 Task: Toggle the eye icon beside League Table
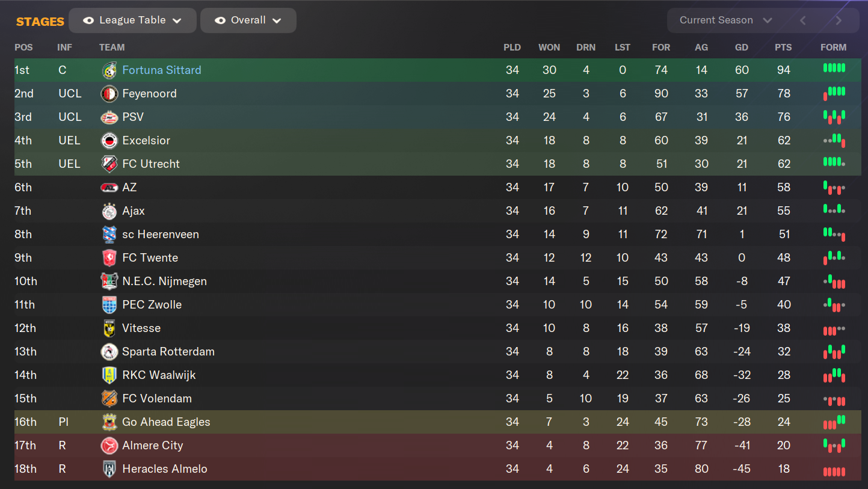[88, 20]
